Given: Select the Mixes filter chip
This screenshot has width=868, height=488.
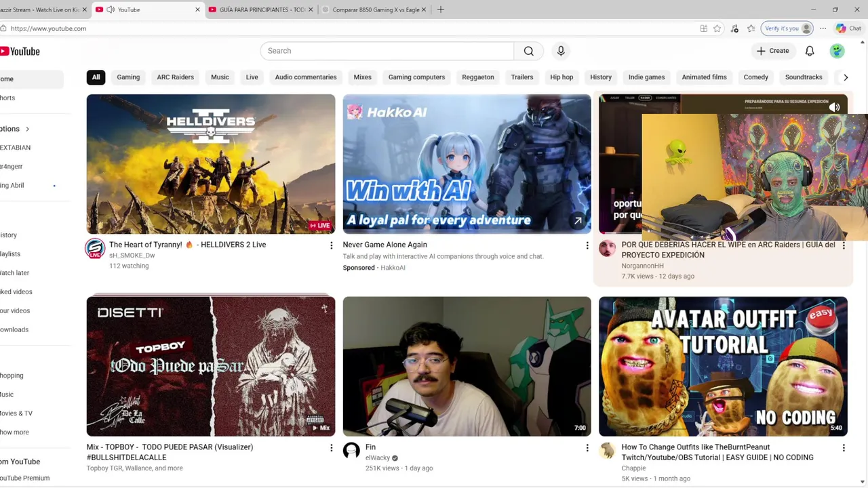Looking at the screenshot, I should tap(362, 77).
